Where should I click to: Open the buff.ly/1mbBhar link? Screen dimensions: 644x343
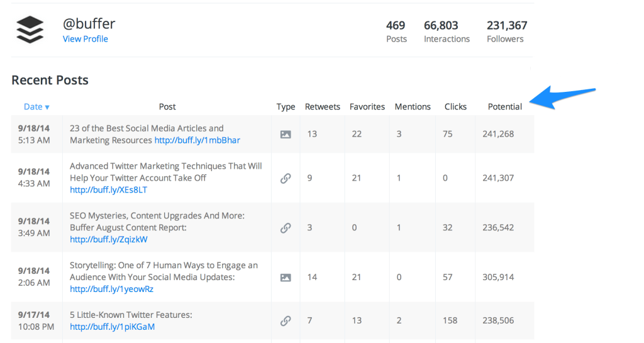click(197, 140)
